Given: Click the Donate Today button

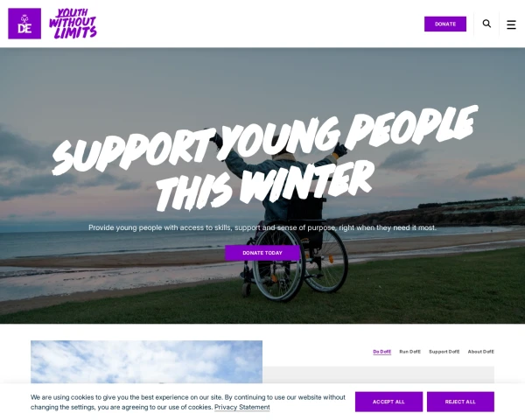Looking at the screenshot, I should [x=262, y=253].
